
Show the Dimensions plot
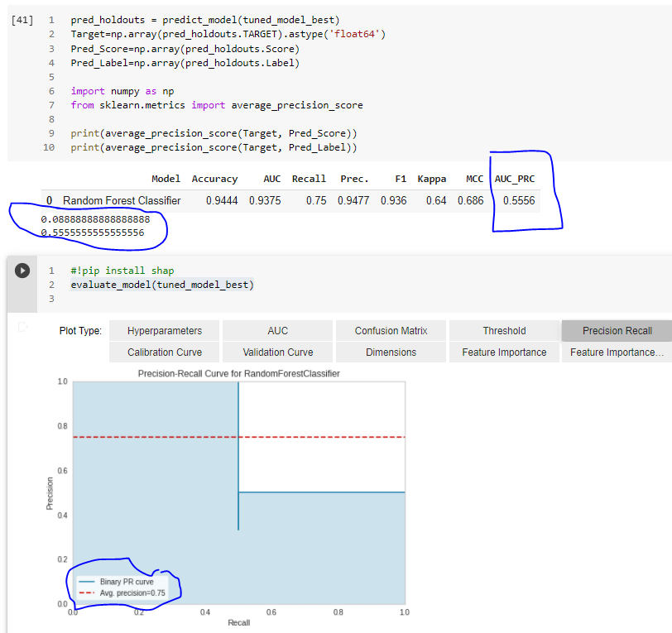tap(390, 352)
